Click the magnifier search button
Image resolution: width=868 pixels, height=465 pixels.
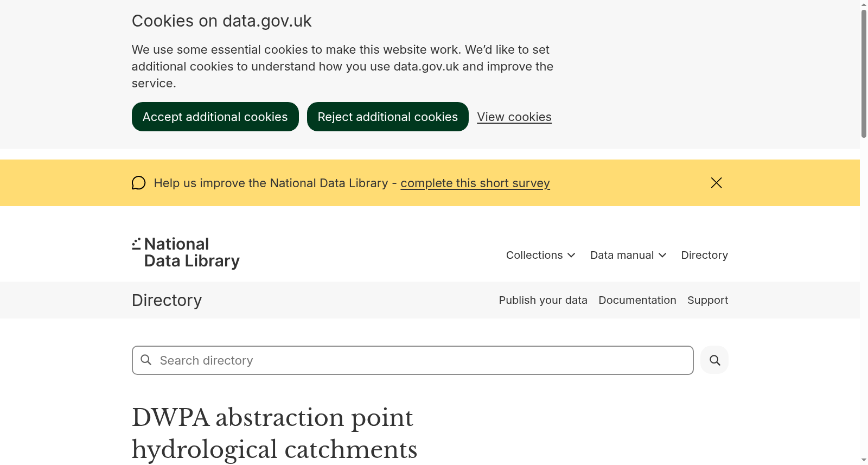point(714,360)
